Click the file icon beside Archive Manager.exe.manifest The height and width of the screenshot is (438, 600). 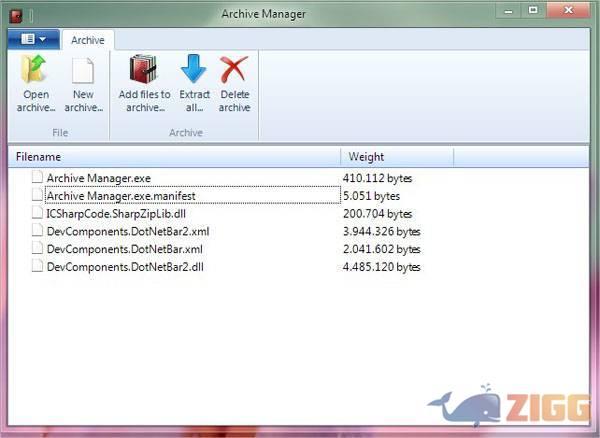tap(37, 195)
